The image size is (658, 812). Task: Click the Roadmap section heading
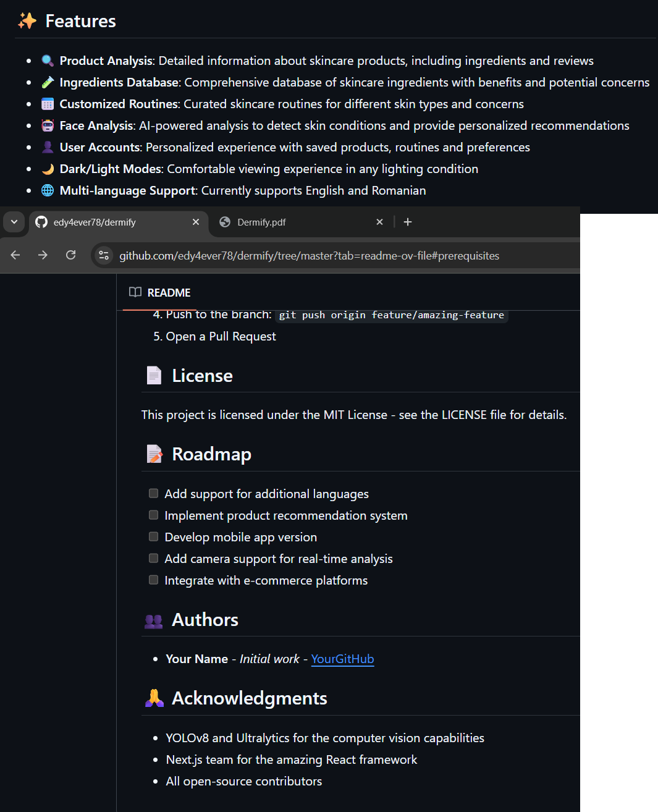pos(211,454)
